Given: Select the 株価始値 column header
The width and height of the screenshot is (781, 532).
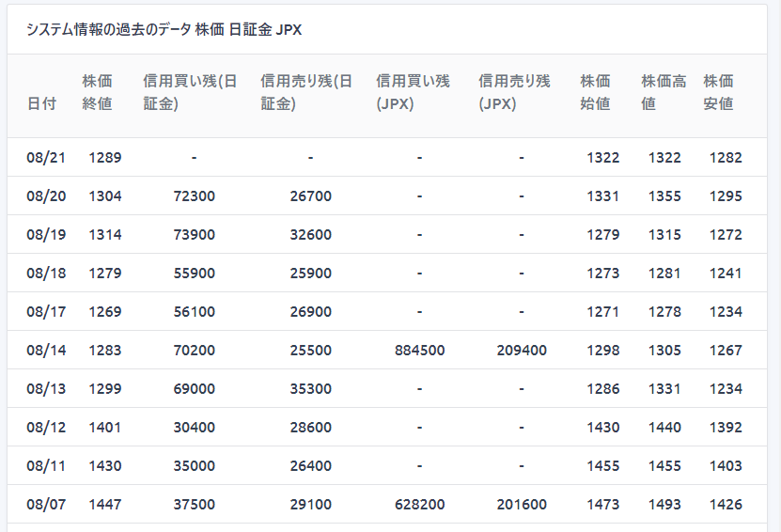Looking at the screenshot, I should [595, 92].
